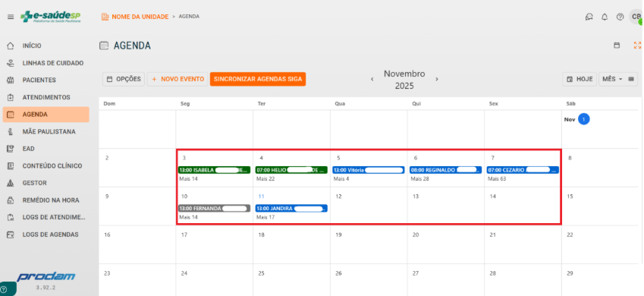Viewport: 644px width, 296px height.
Task: Open the CB user avatar
Action: pos(636,17)
